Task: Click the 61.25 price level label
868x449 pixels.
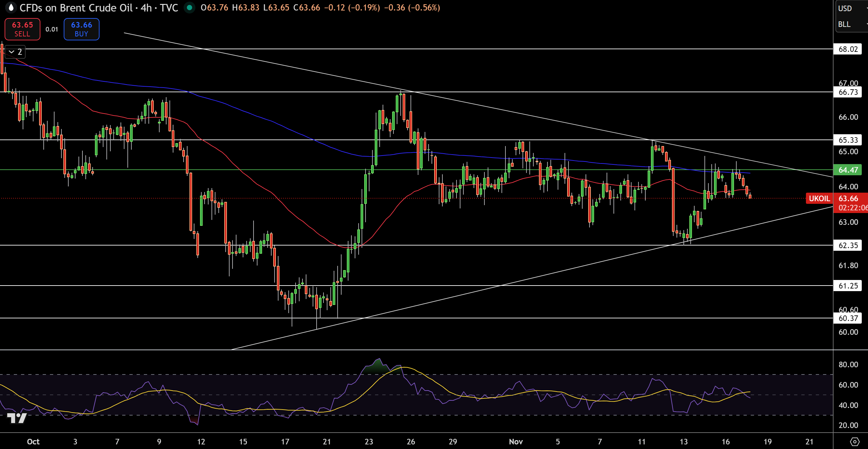Action: tap(847, 286)
